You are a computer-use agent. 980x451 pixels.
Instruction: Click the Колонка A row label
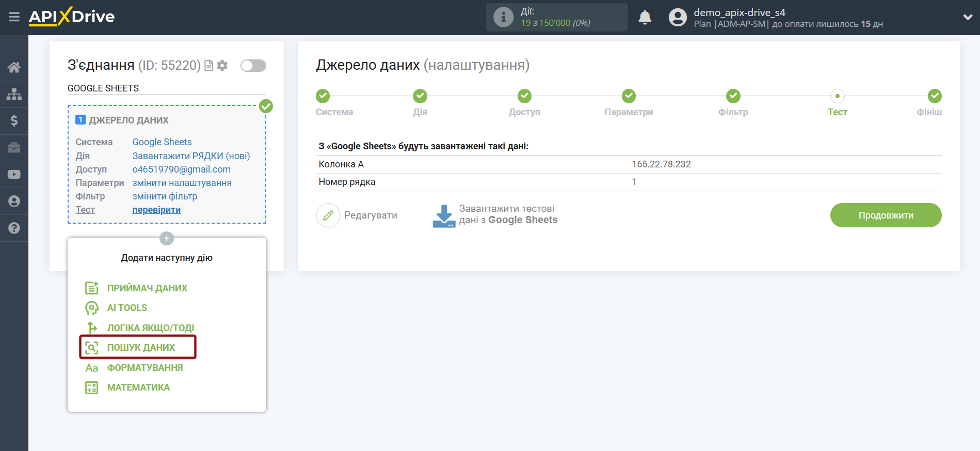point(341,164)
